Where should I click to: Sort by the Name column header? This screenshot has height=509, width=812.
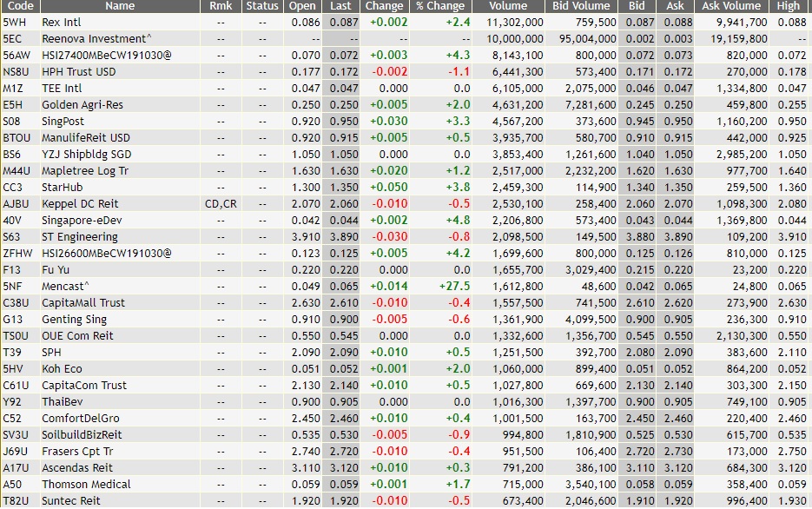point(120,6)
